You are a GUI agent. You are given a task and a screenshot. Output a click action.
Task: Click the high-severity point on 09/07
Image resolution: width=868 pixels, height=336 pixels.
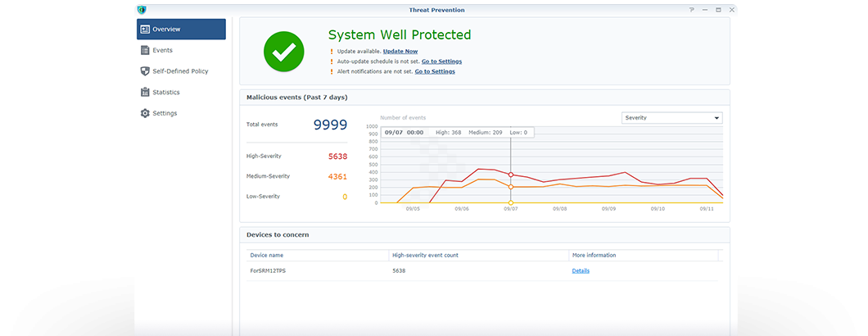[x=511, y=175]
